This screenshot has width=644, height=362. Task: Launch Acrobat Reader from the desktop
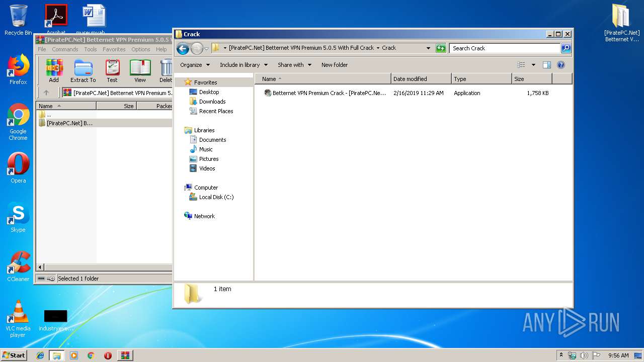point(56,19)
